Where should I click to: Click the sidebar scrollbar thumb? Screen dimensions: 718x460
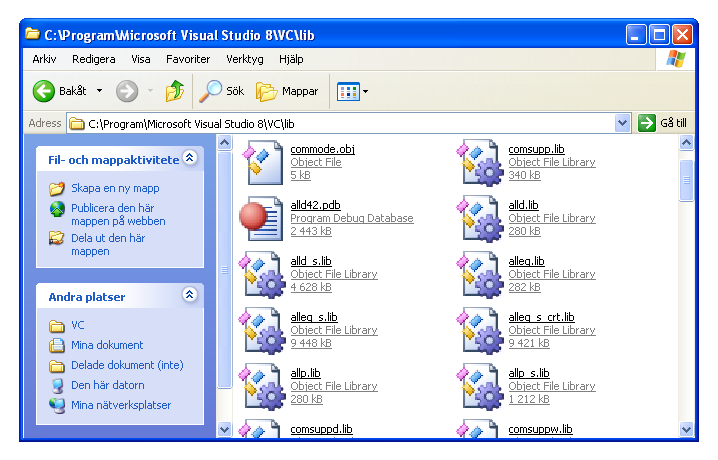tap(224, 270)
